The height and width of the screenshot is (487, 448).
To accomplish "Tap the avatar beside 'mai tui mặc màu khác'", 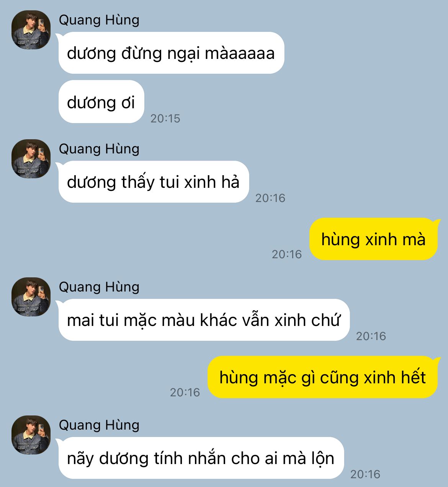I will pos(31,297).
